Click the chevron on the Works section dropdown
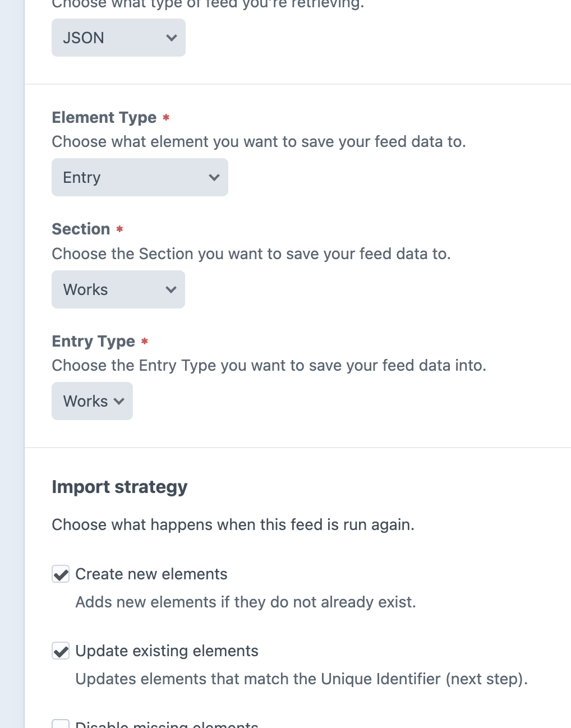Screen dimensions: 571x728 (x=171, y=289)
